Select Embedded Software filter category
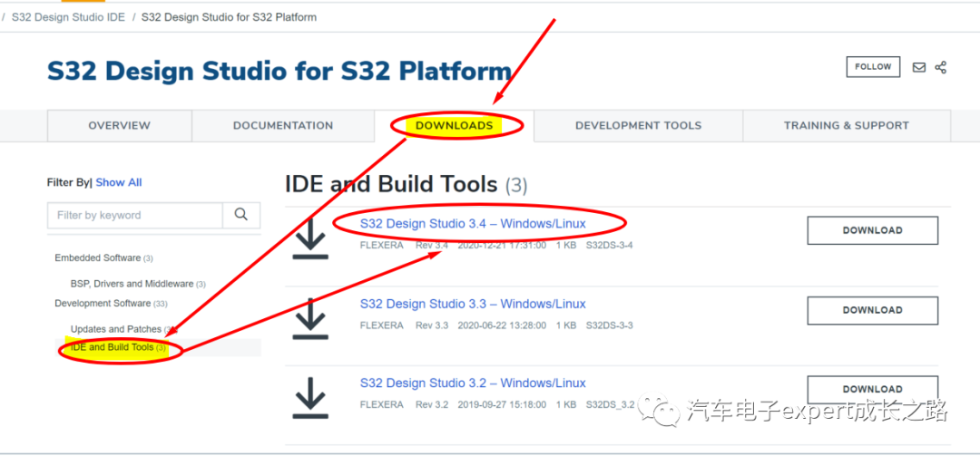980x456 pixels. [x=103, y=258]
